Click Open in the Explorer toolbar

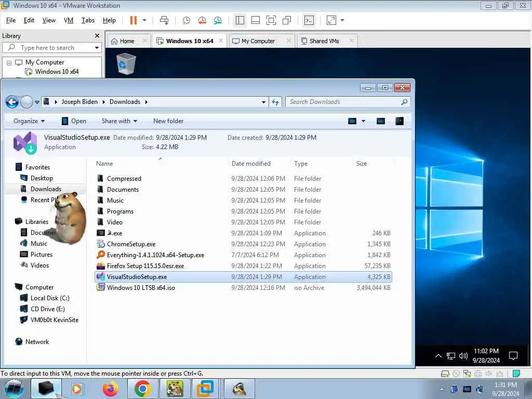[74, 121]
